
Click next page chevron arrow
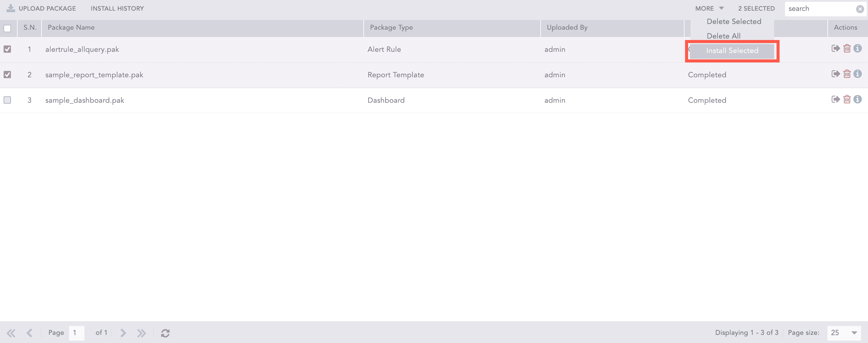[123, 333]
